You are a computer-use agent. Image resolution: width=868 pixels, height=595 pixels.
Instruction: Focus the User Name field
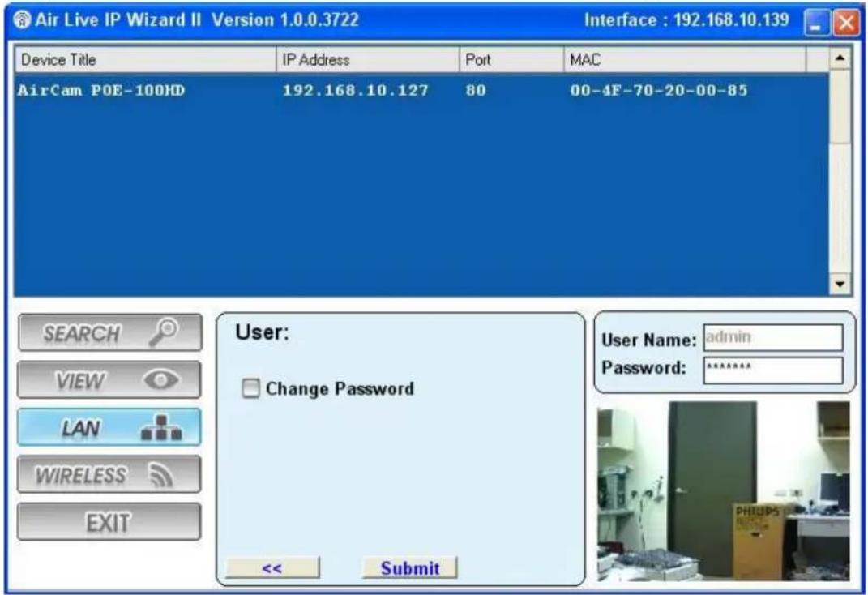point(773,338)
